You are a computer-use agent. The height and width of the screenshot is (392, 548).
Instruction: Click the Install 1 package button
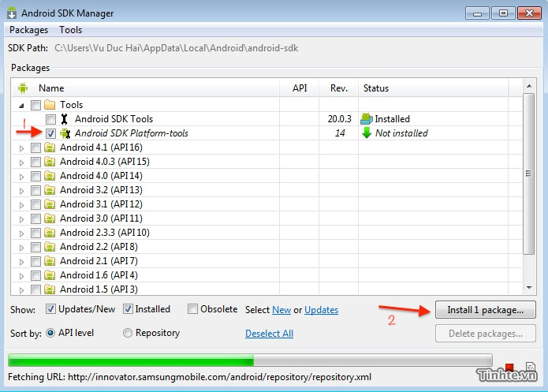coord(486,310)
